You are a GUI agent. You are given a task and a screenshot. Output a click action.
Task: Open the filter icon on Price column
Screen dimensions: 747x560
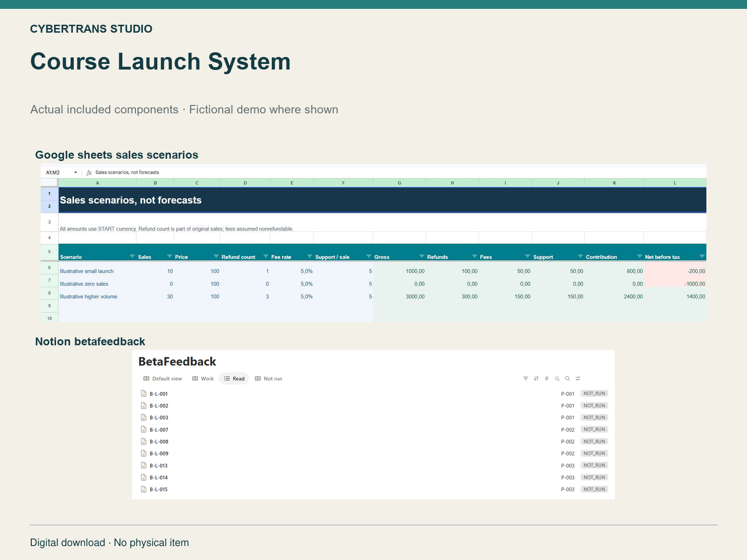(216, 256)
